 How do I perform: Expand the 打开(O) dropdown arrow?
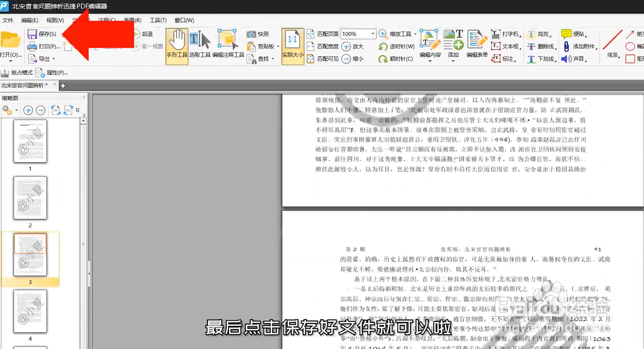pyautogui.click(x=11, y=61)
